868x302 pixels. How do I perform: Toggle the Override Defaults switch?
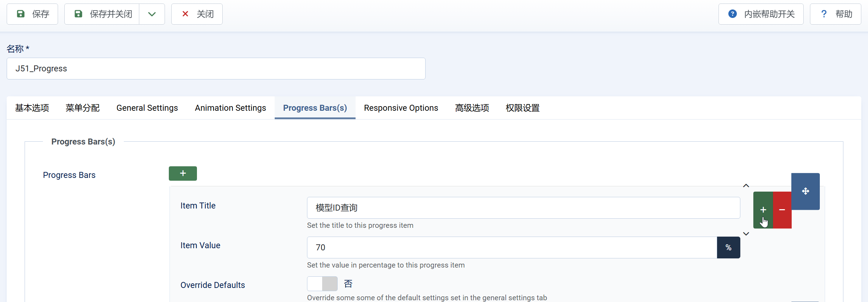322,284
